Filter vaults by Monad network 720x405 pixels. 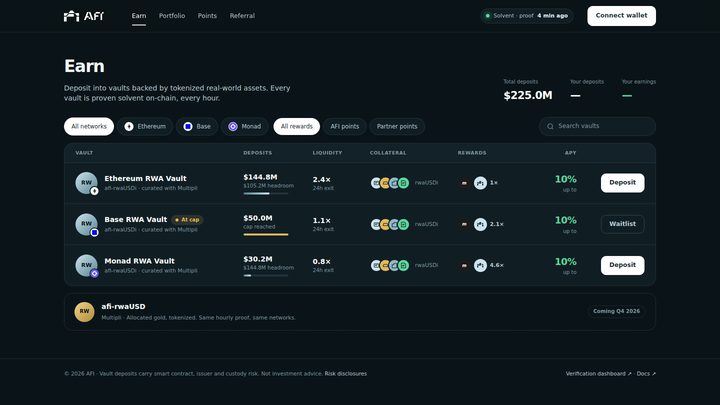(x=245, y=126)
